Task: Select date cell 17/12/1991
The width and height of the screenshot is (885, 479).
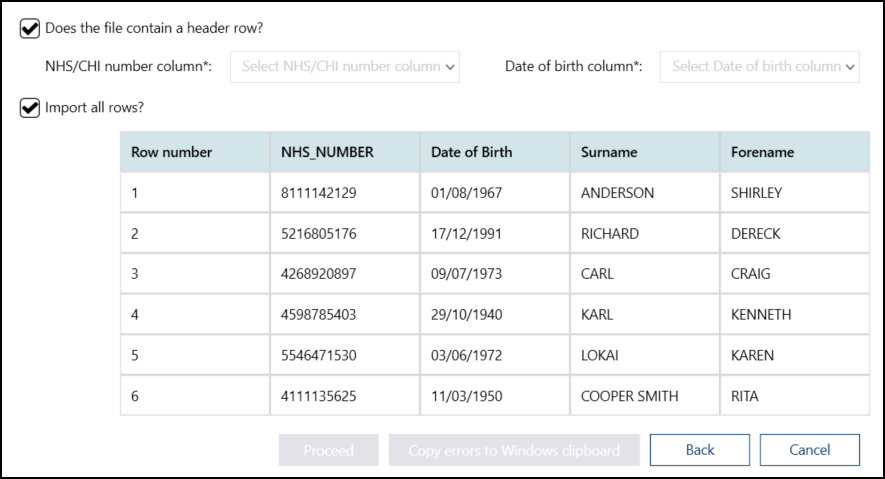Action: click(x=467, y=234)
